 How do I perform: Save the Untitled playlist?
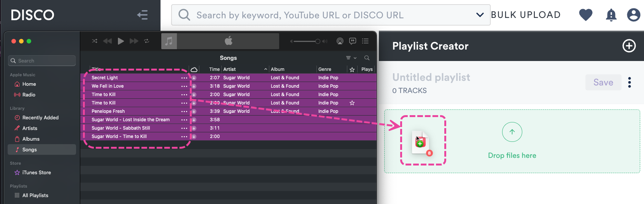603,82
